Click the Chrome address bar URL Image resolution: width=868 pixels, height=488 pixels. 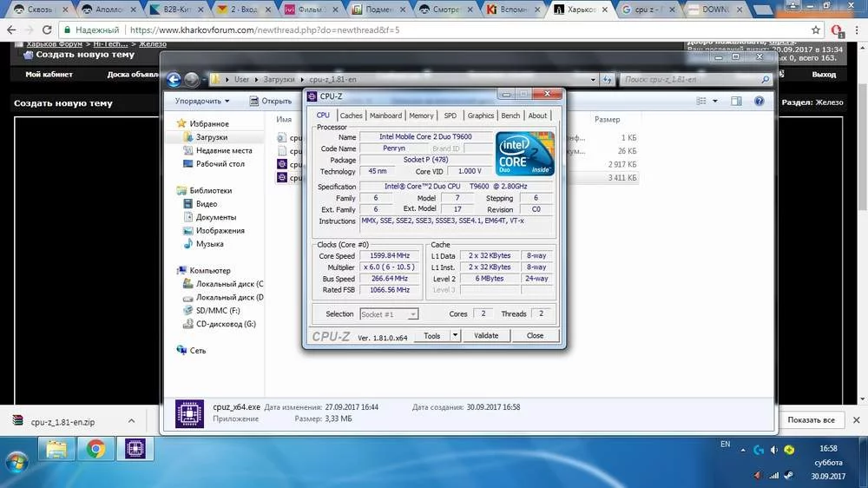click(x=264, y=30)
